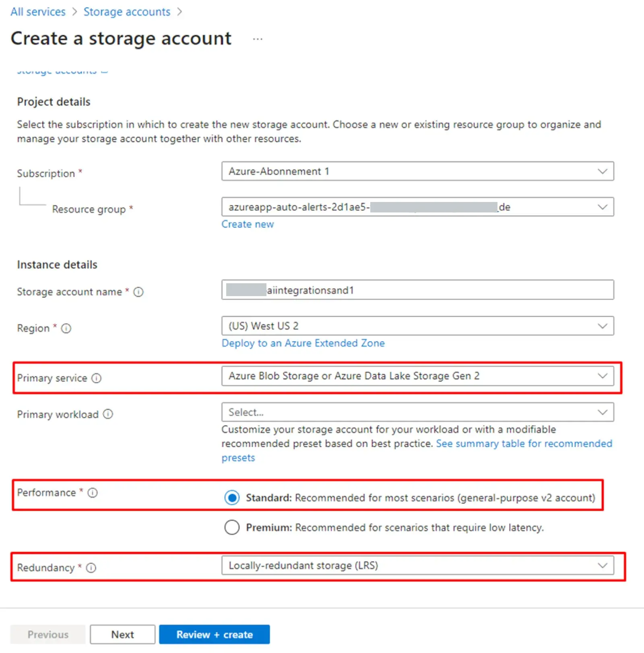Open the summary table for recommended presets link

click(524, 444)
